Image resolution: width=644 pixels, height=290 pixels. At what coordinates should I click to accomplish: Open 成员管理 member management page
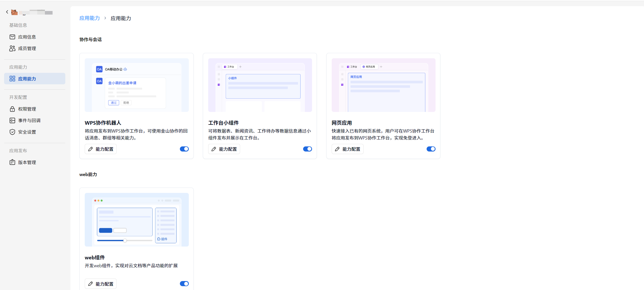coord(27,48)
